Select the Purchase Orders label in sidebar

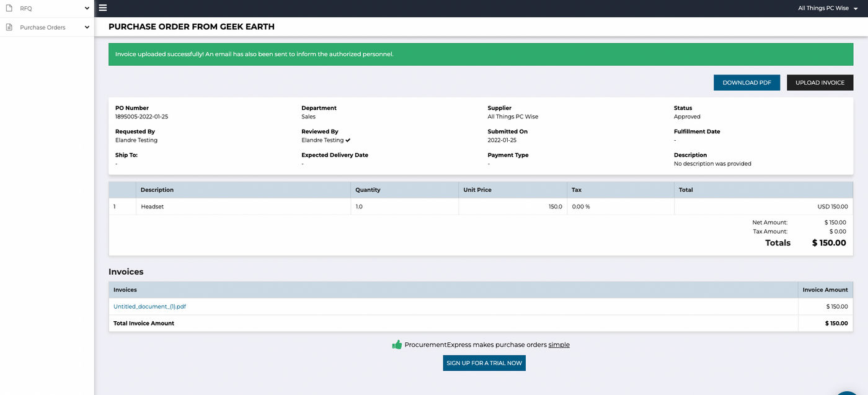click(x=42, y=27)
